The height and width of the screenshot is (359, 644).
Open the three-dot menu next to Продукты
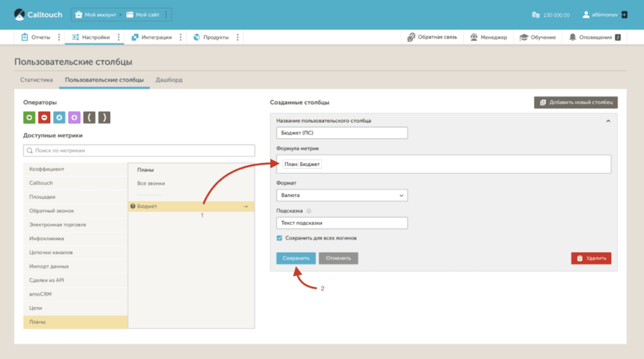pyautogui.click(x=238, y=37)
